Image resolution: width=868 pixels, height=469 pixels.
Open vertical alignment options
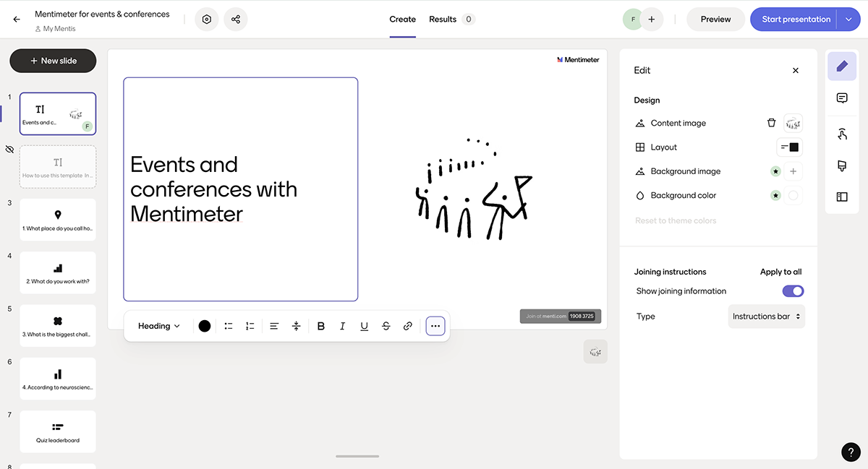coord(296,326)
